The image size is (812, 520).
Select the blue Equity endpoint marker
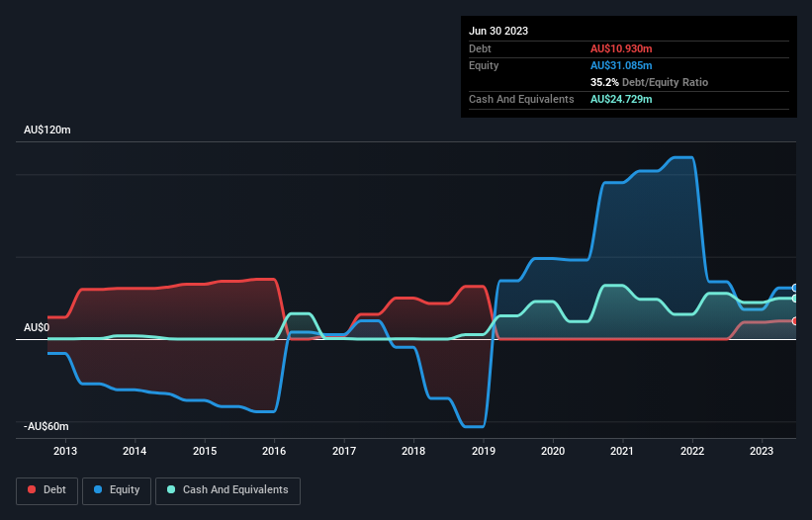[x=795, y=288]
